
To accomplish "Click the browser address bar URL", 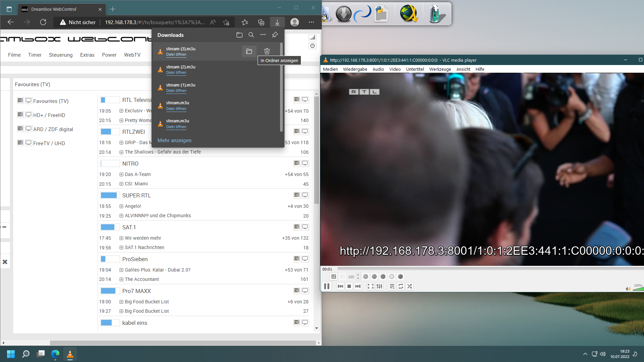I will click(155, 22).
